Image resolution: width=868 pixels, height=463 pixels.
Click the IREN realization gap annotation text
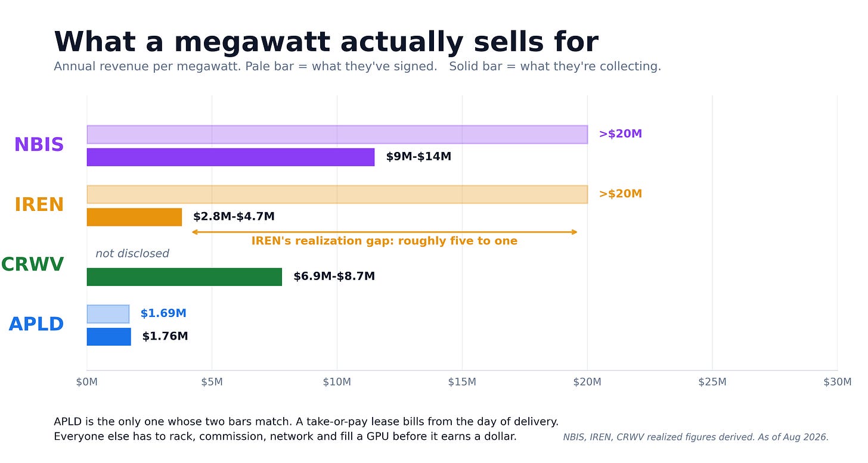click(385, 241)
